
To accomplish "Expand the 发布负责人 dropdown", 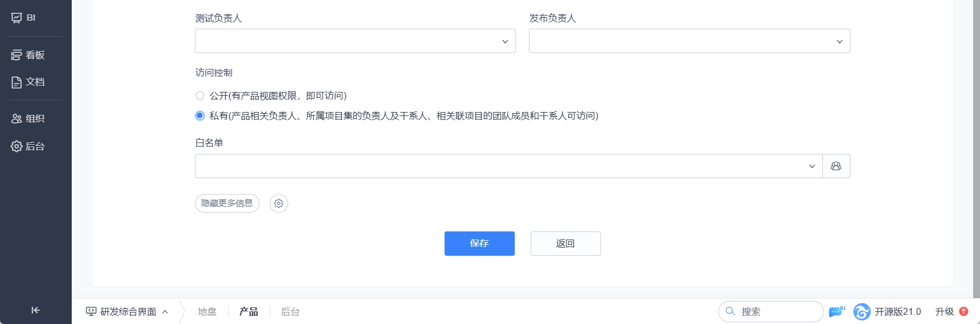I will pos(689,41).
